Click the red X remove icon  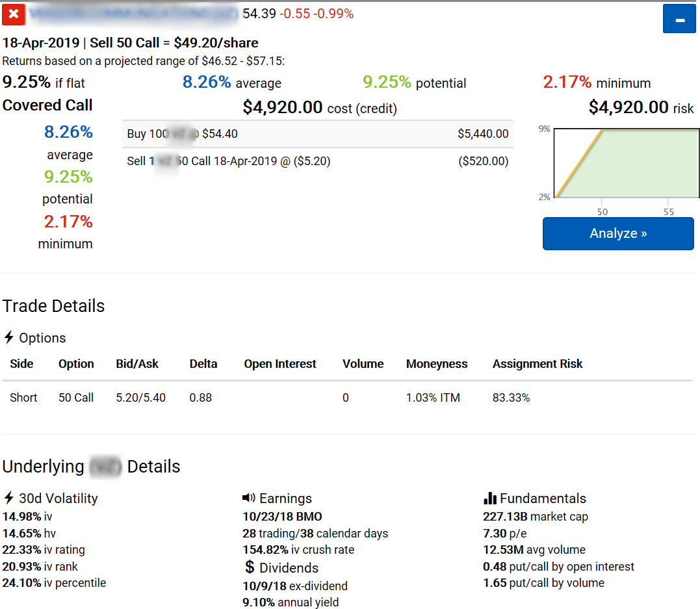click(14, 14)
